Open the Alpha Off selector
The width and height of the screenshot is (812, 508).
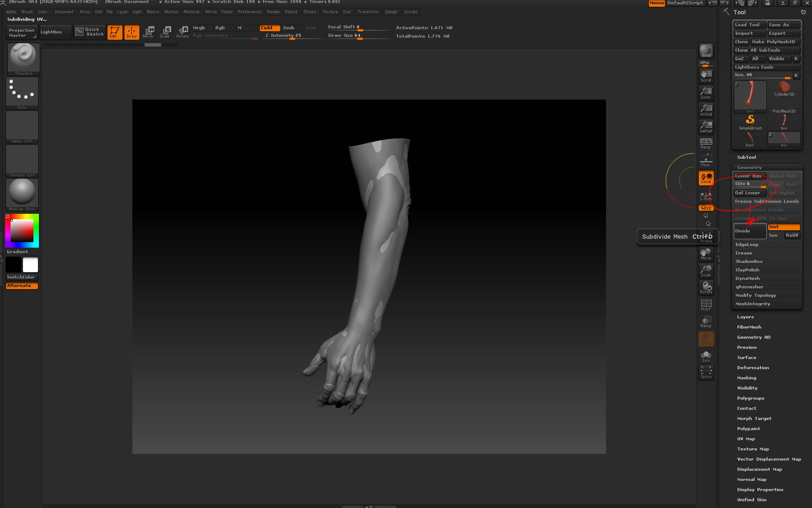22,127
